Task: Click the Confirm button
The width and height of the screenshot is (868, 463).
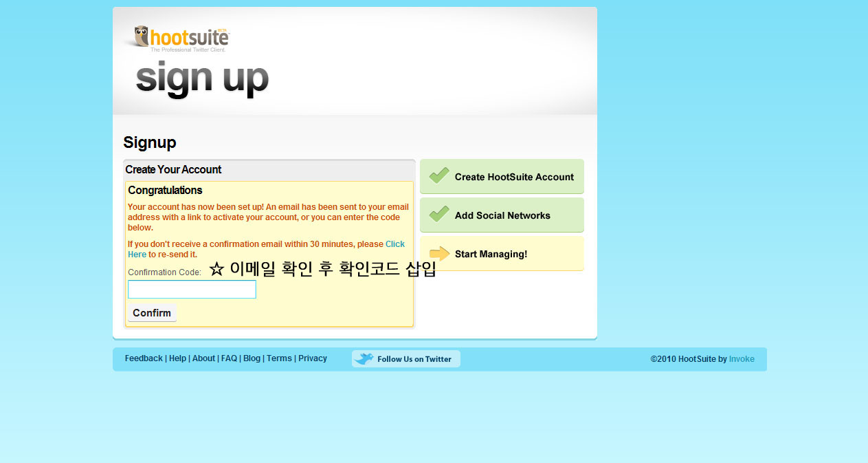Action: (x=152, y=313)
